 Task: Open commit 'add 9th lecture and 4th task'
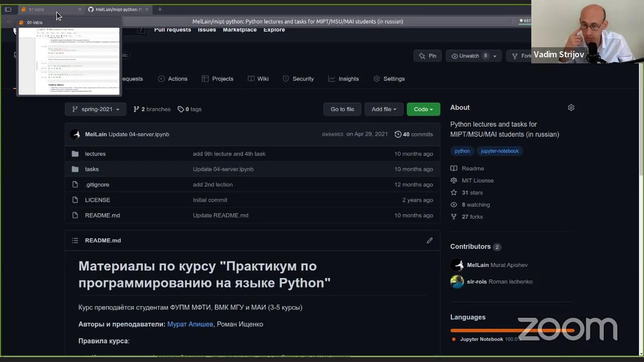pyautogui.click(x=229, y=154)
